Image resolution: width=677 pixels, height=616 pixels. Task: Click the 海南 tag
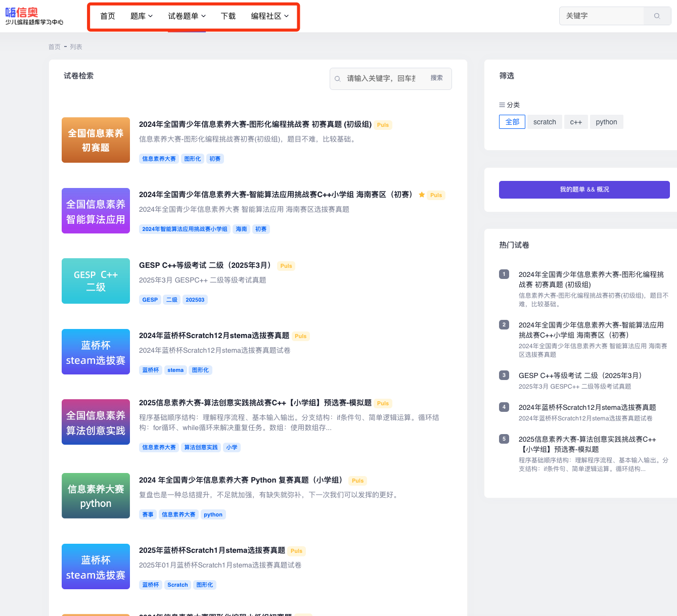click(x=241, y=229)
